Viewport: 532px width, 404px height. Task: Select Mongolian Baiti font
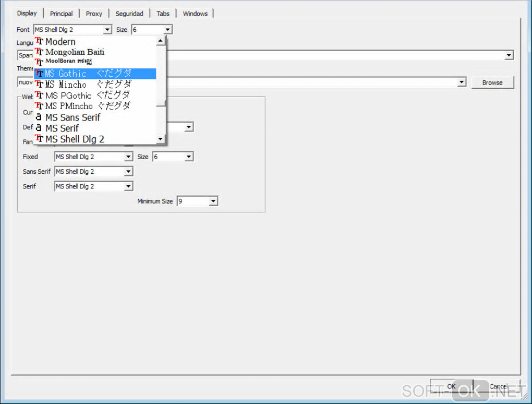point(95,52)
